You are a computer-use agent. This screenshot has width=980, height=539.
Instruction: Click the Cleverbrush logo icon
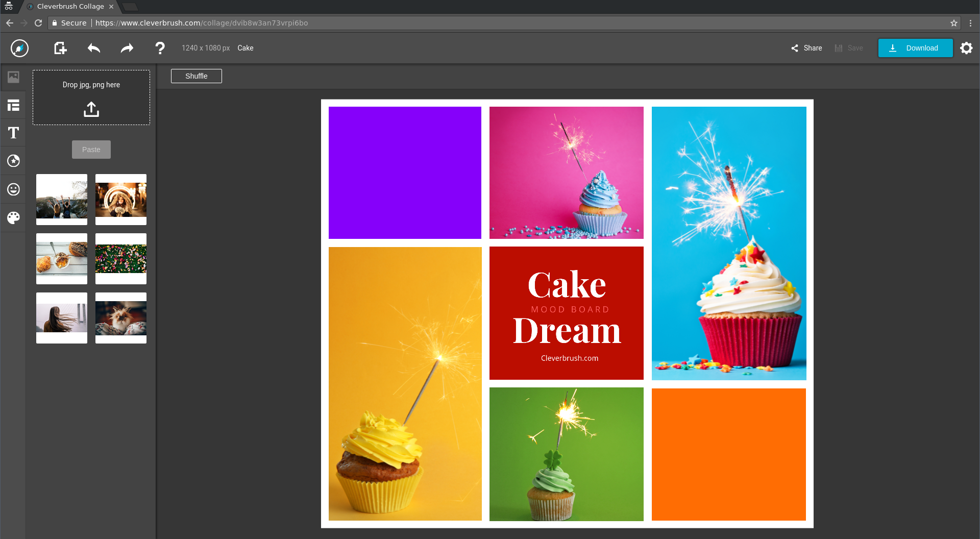19,48
